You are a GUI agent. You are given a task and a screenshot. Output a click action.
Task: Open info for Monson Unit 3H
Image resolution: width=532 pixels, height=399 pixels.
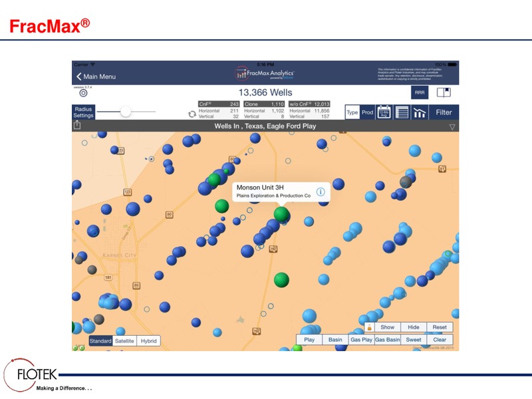coord(321,192)
